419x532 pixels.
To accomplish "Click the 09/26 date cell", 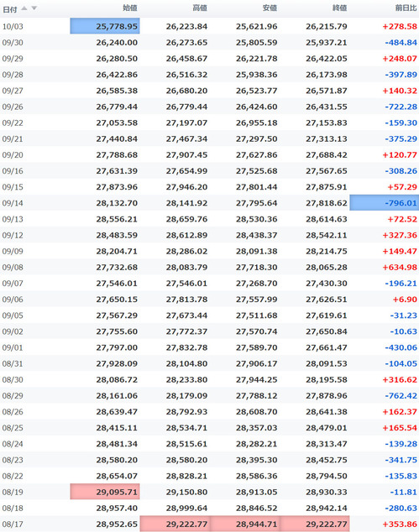I will pos(13,107).
